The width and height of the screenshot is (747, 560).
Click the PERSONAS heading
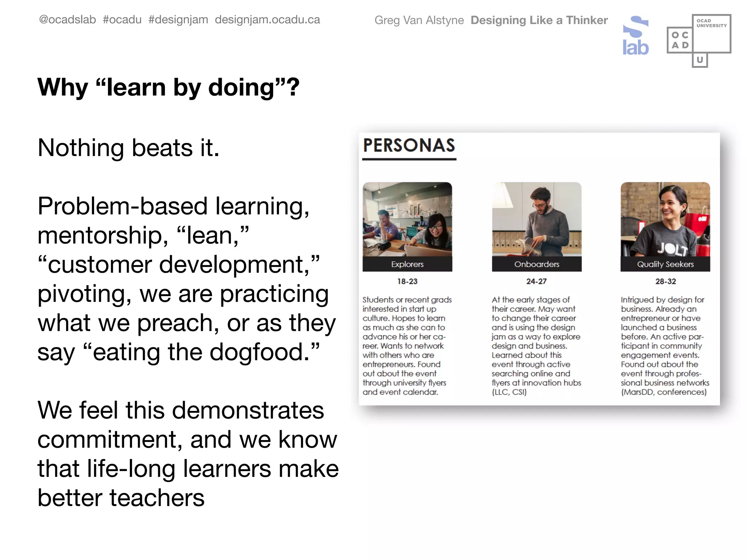pyautogui.click(x=409, y=146)
